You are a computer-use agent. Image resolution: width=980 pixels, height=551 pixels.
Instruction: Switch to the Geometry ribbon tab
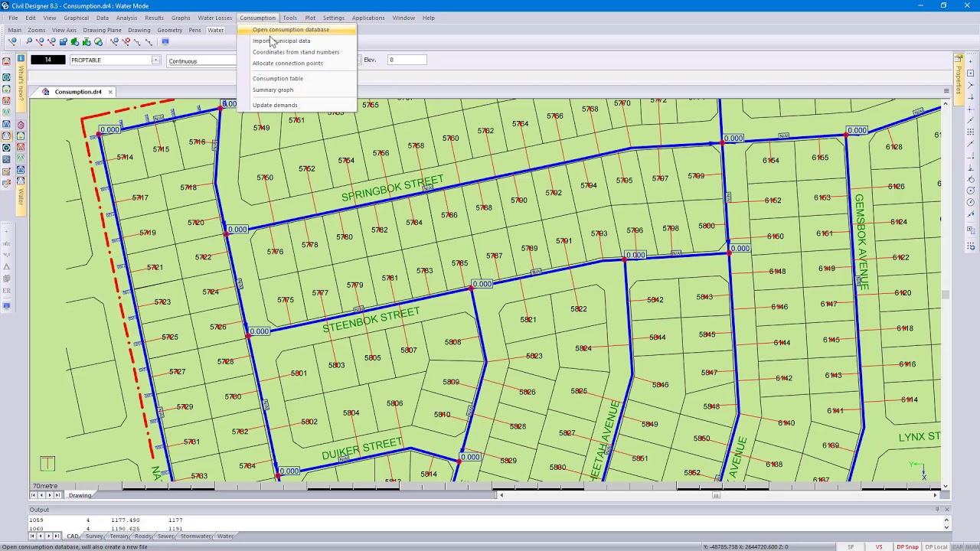[x=169, y=30]
